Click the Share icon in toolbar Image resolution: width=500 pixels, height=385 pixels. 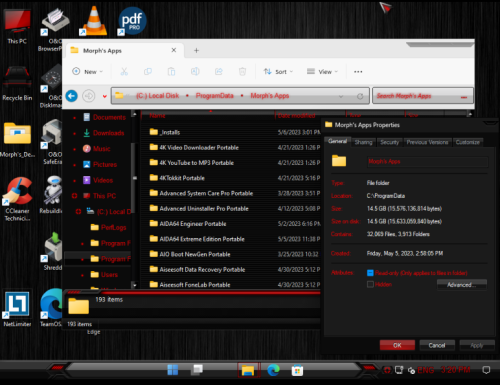(219, 71)
